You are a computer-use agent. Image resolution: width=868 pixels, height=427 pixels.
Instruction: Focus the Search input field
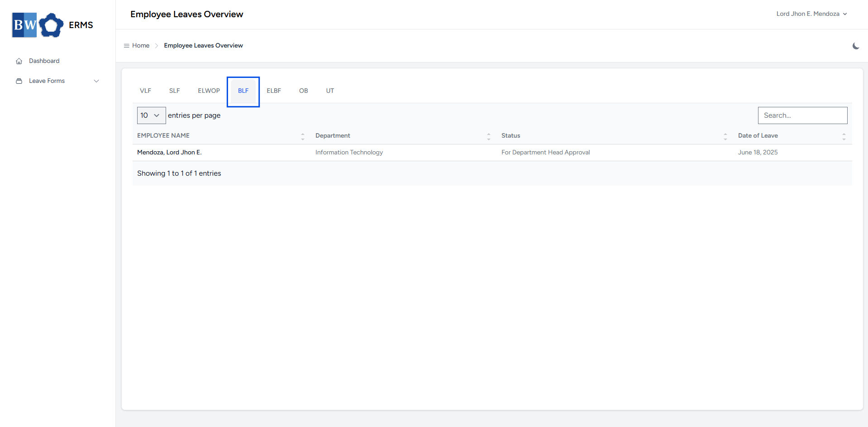tap(802, 115)
